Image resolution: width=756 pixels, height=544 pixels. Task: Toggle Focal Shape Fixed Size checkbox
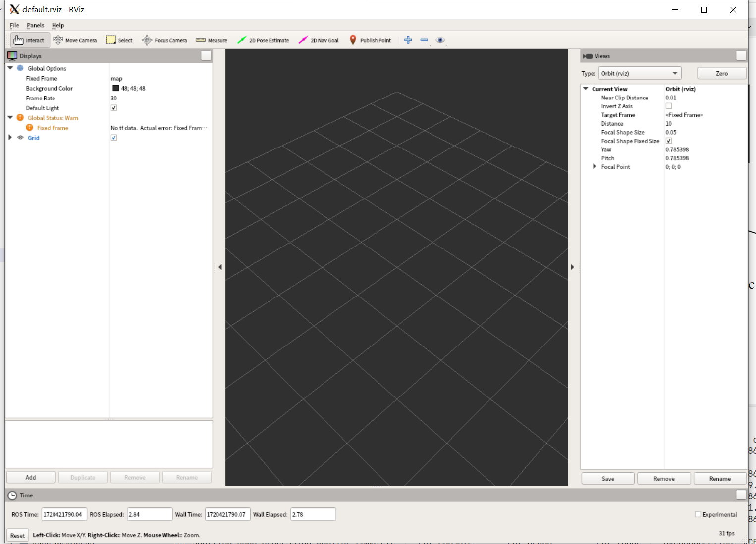669,141
